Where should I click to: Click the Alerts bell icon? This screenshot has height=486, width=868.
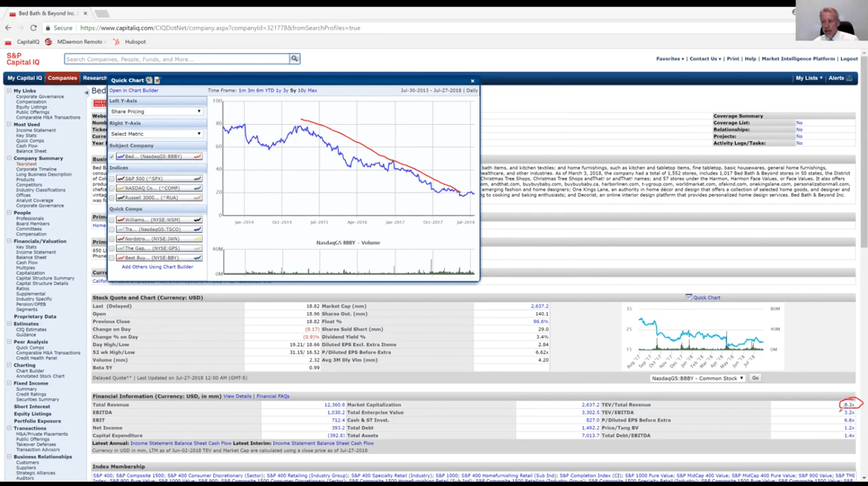pos(849,78)
